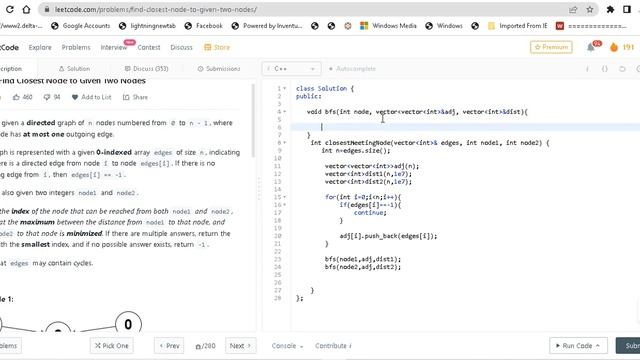Open the Powered by Inventu bookmark
The width and height of the screenshot is (640, 360).
point(267,26)
